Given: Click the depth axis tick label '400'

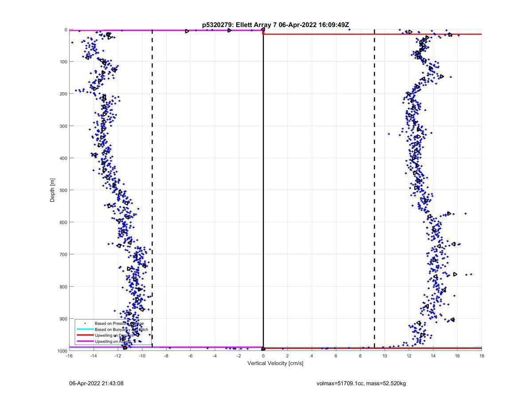Looking at the screenshot, I should (63, 158).
